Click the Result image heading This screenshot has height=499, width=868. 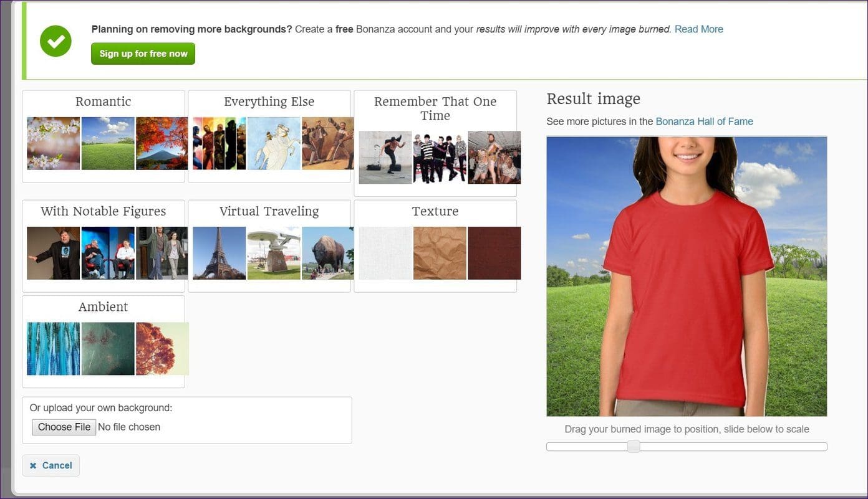pos(593,99)
